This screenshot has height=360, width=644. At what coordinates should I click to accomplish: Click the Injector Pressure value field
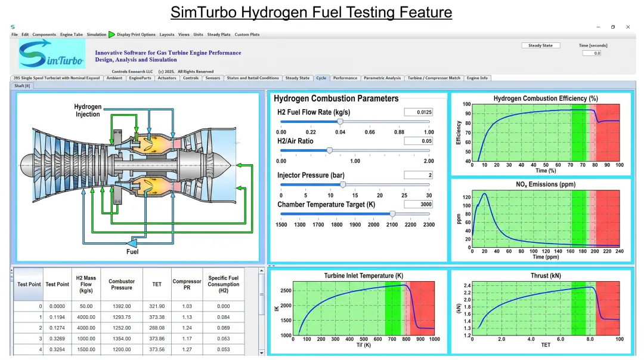[419, 176]
